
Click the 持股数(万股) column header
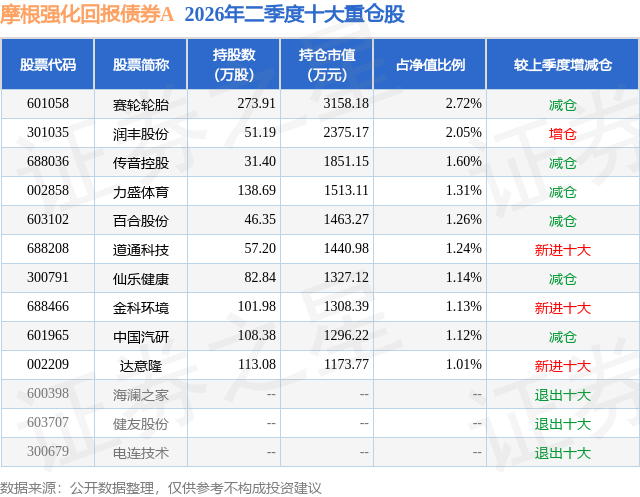pos(234,64)
